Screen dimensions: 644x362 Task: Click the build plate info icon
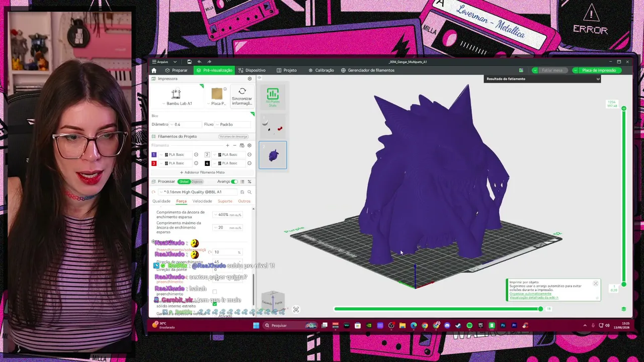coord(225,89)
